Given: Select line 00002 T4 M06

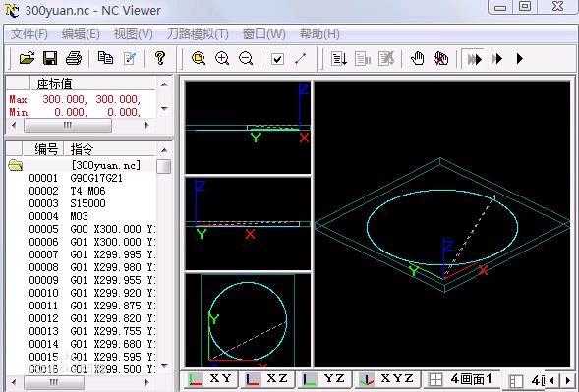Looking at the screenshot, I should coord(82,191).
